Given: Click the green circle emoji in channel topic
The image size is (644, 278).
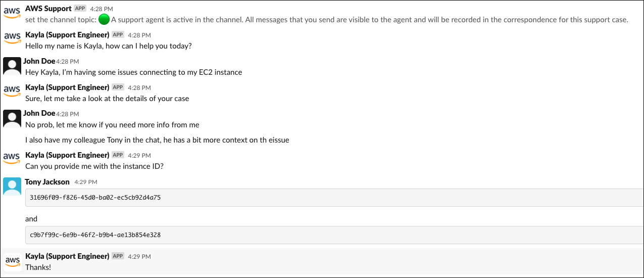Looking at the screenshot, I should 104,20.
